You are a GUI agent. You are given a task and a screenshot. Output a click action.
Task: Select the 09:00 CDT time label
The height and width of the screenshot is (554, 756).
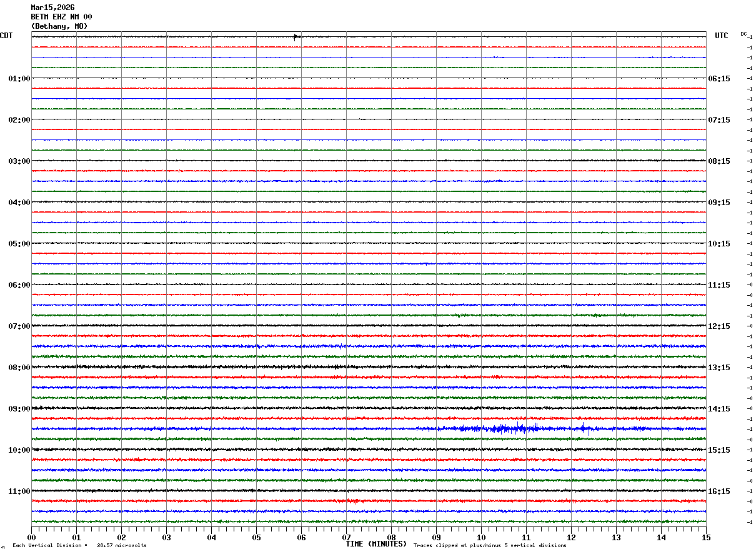[19, 408]
